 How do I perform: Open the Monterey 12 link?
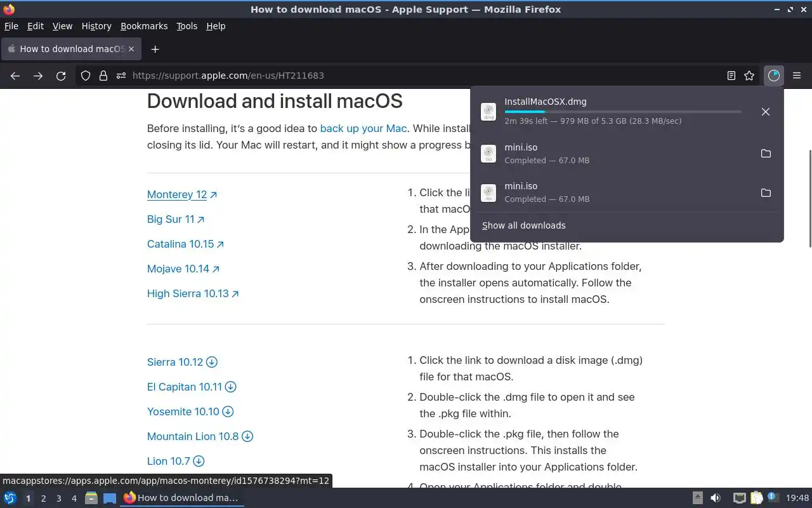coord(182,195)
